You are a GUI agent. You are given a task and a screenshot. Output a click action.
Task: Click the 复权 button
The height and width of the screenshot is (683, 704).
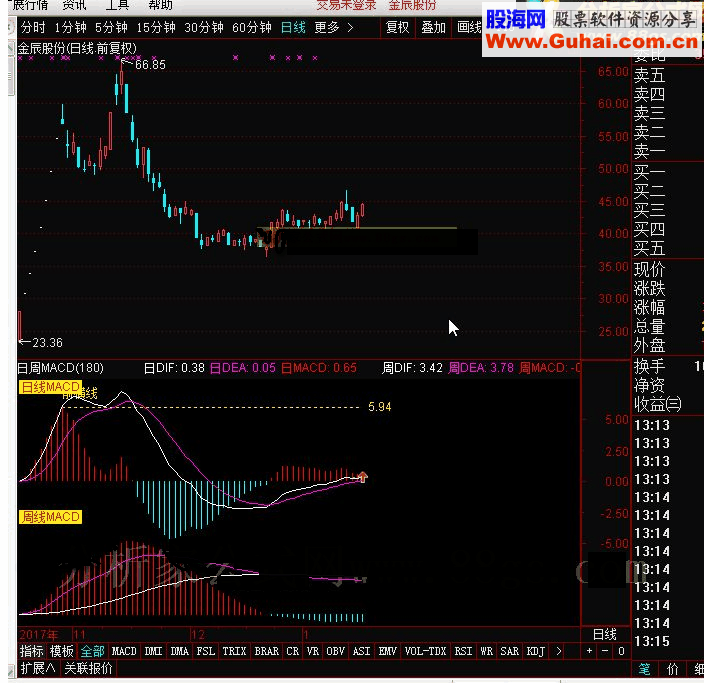coord(397,27)
